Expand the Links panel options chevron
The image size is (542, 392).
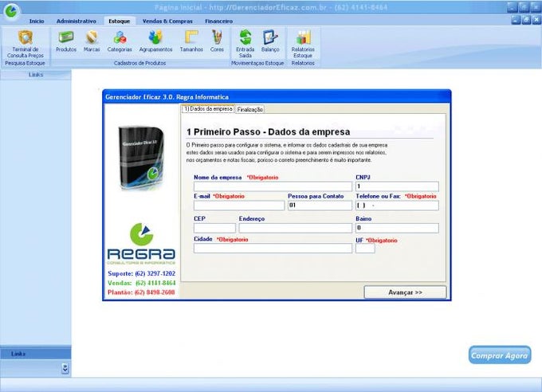[x=65, y=368]
